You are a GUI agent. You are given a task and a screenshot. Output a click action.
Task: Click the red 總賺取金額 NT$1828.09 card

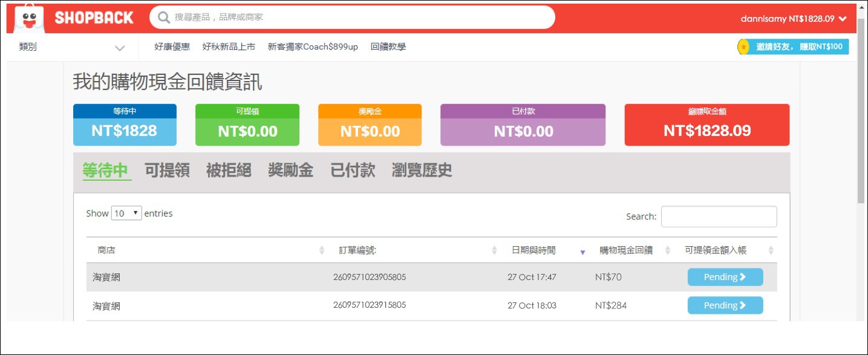tap(706, 125)
